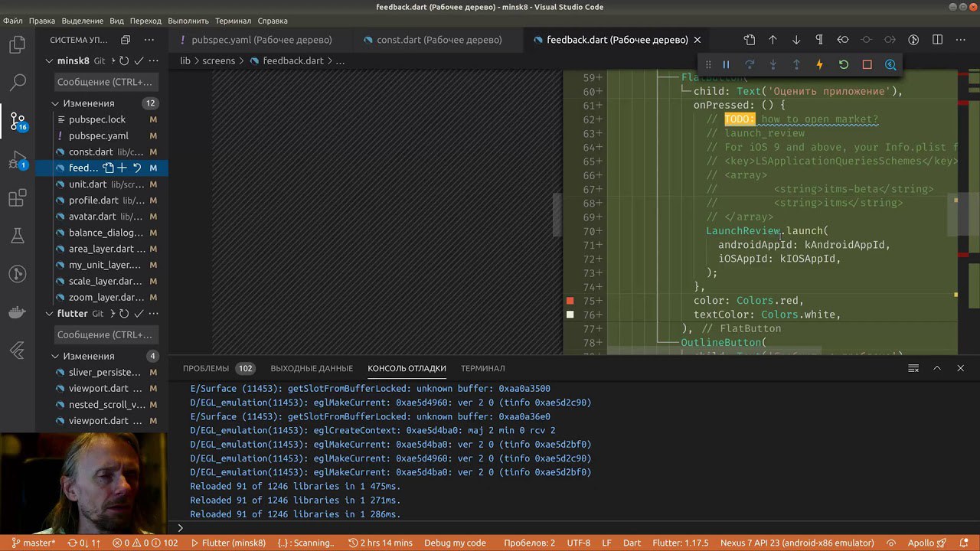Open Файл menu
980x551 pixels.
[13, 21]
